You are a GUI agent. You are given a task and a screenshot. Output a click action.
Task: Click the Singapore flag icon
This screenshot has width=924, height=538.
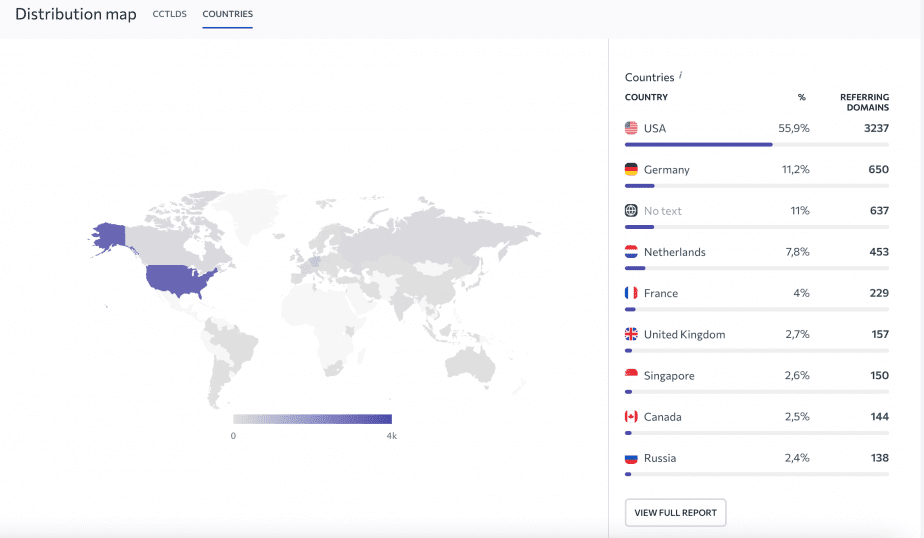(x=631, y=375)
